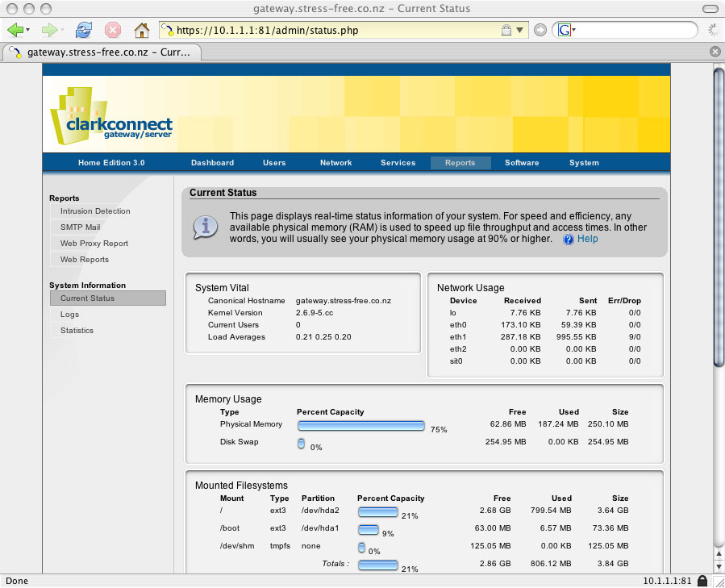Click the /boot 9% capacity bar
The width and height of the screenshot is (725, 588).
click(x=369, y=530)
